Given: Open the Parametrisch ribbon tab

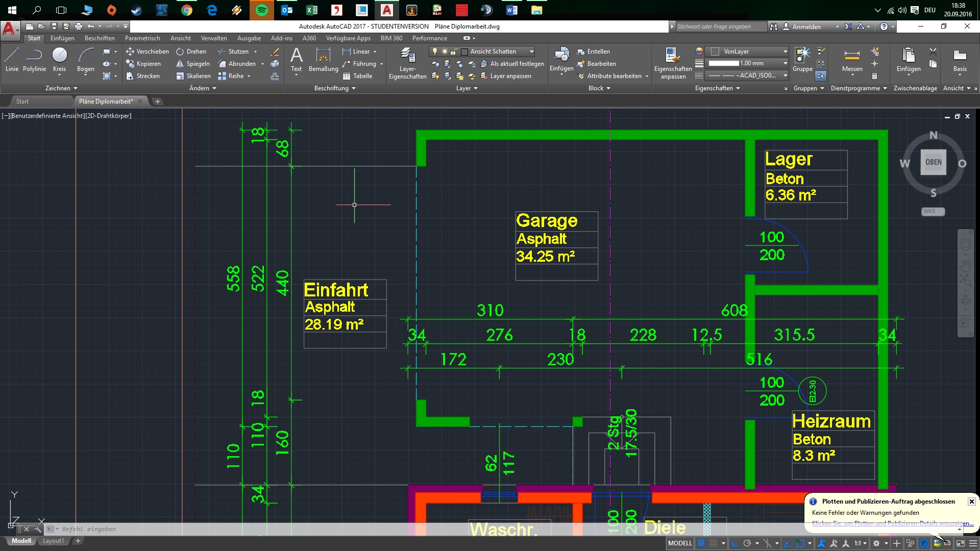Looking at the screenshot, I should [x=142, y=38].
